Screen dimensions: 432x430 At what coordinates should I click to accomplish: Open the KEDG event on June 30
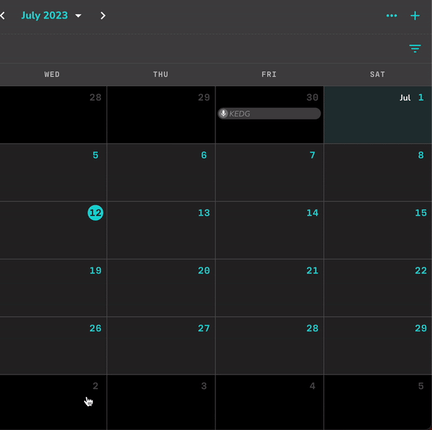269,114
